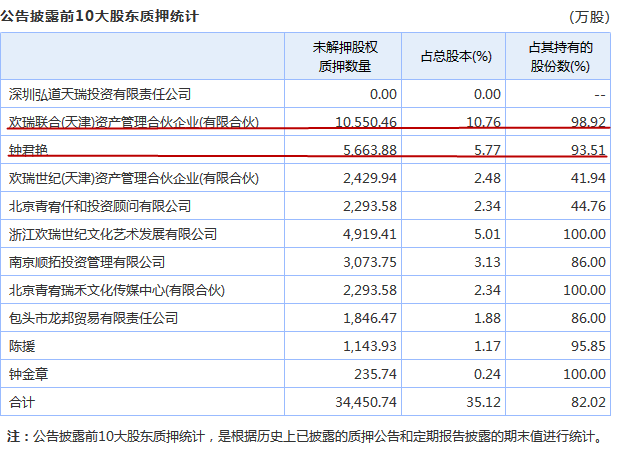Select 北京青宥瑞禾文化传媒中心(有限合伙) name
The width and height of the screenshot is (621, 452).
tap(116, 290)
